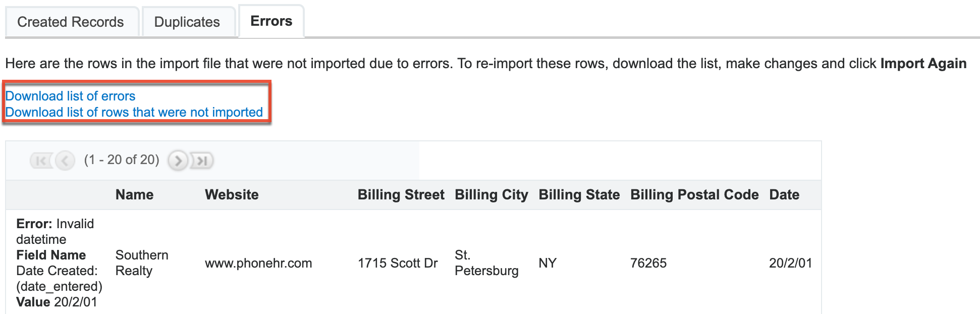Screen dimensions: 980x314
Task: Sort by Billing State column header
Action: 579,194
